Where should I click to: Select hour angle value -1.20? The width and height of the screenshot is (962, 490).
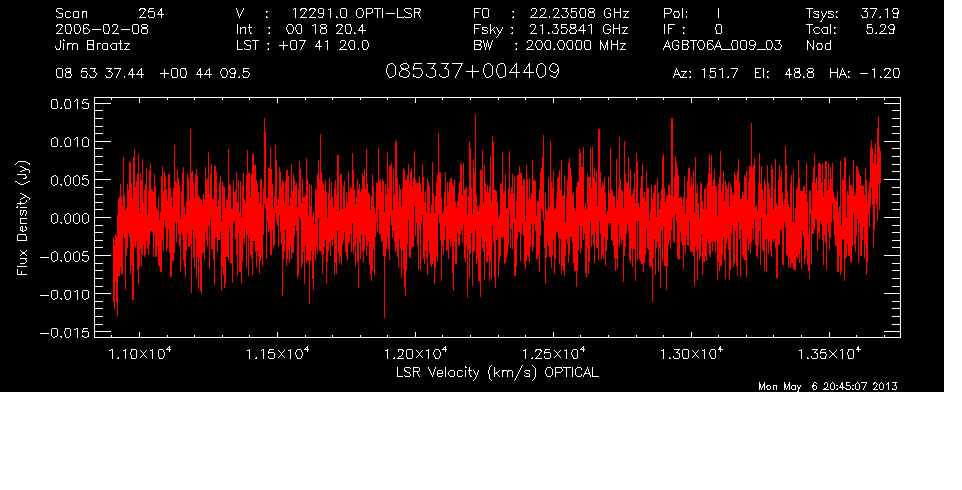tap(880, 74)
